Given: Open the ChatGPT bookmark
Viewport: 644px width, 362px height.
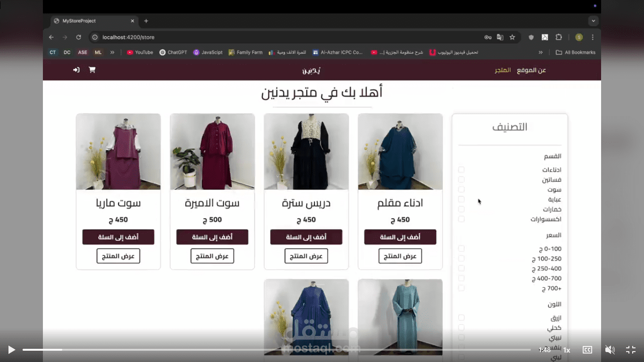Looking at the screenshot, I should click(x=173, y=52).
